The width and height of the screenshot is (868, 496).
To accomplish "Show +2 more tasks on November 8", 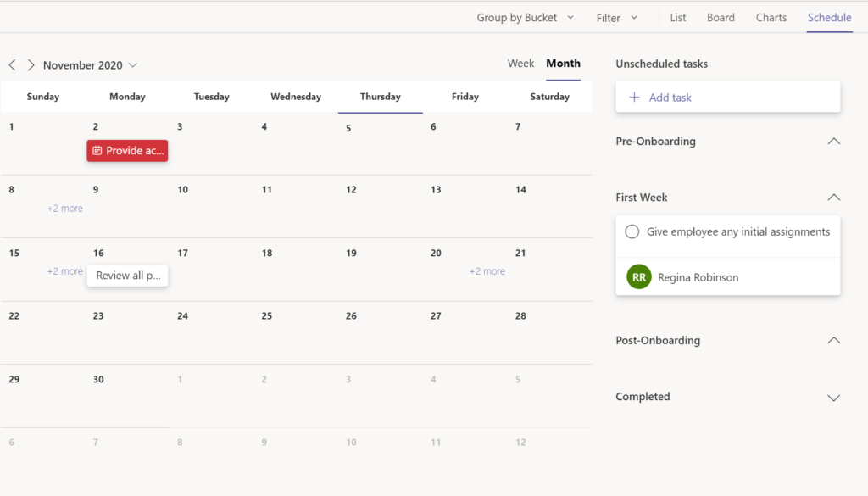I will click(64, 208).
